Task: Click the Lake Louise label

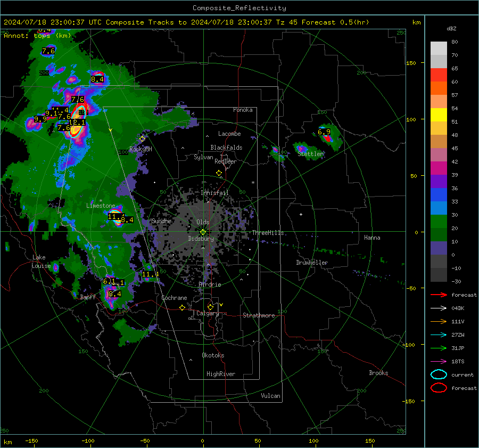Action: click(x=41, y=262)
